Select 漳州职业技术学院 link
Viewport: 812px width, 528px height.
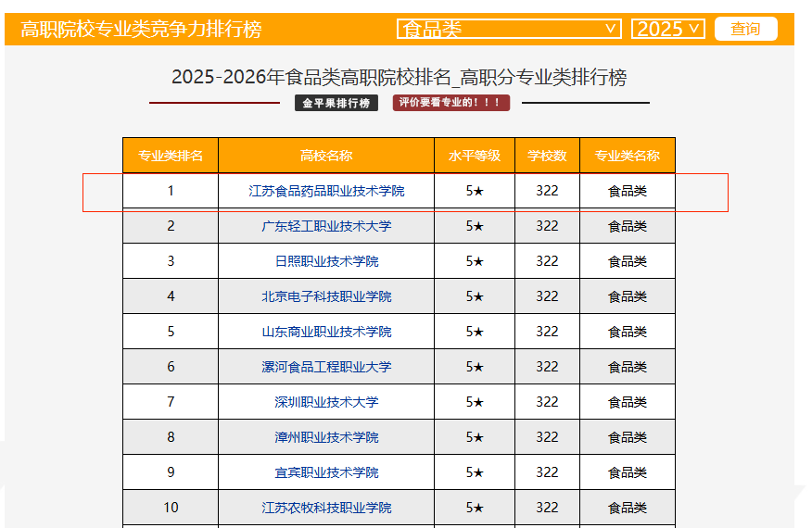click(x=326, y=437)
